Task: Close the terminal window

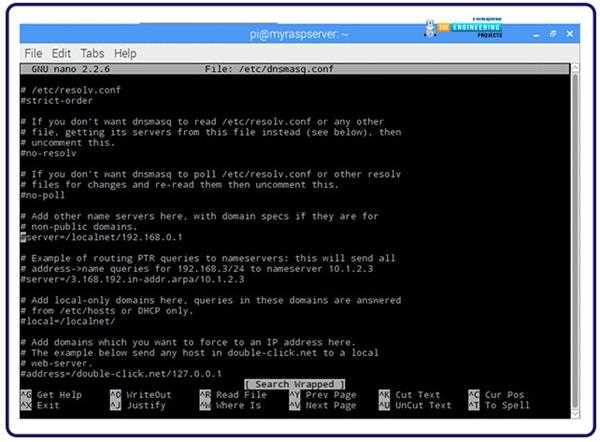Action: tap(570, 34)
